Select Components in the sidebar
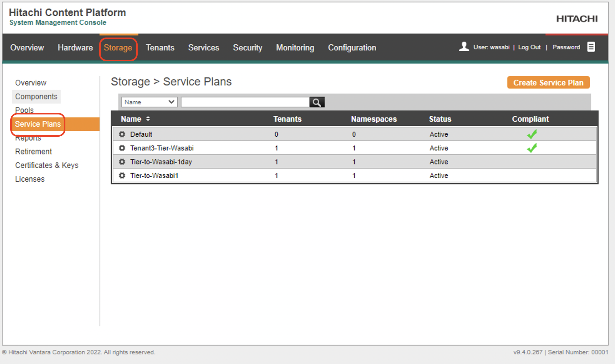The width and height of the screenshot is (615, 364). click(x=36, y=96)
